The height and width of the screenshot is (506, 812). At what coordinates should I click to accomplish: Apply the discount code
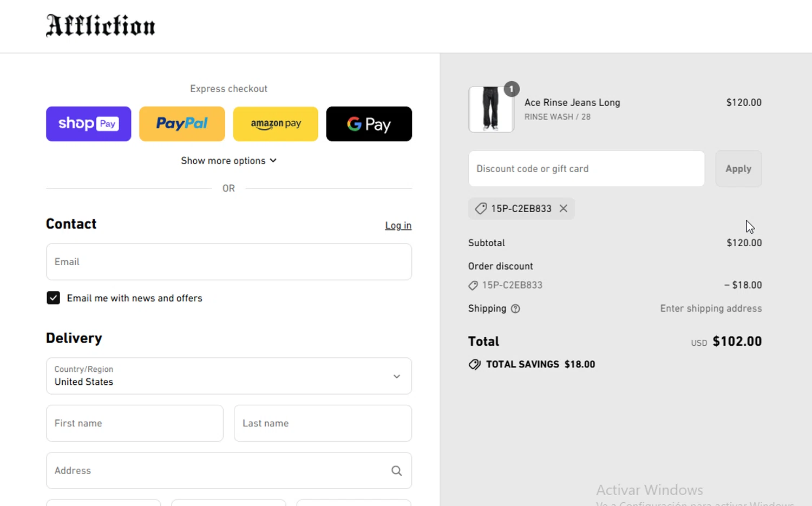click(739, 169)
